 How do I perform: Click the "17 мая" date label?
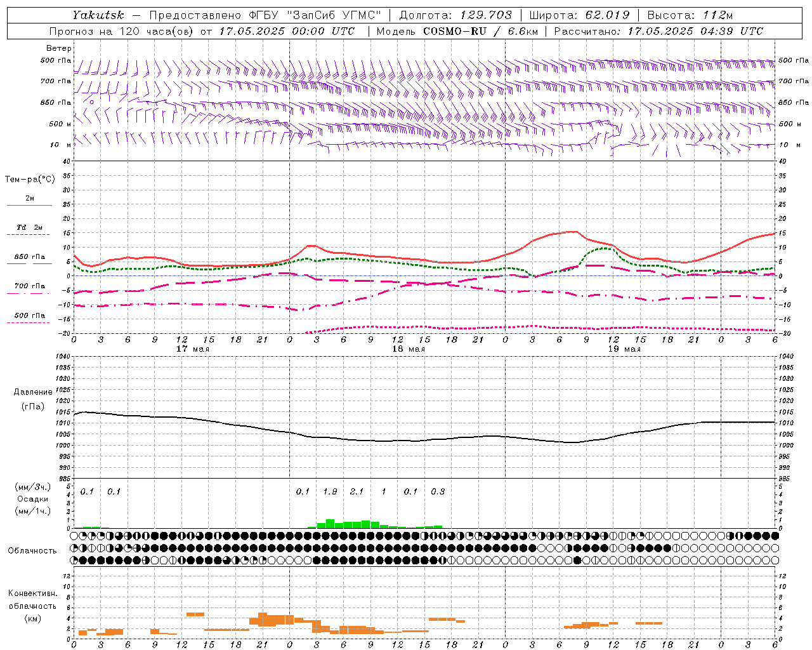click(193, 349)
